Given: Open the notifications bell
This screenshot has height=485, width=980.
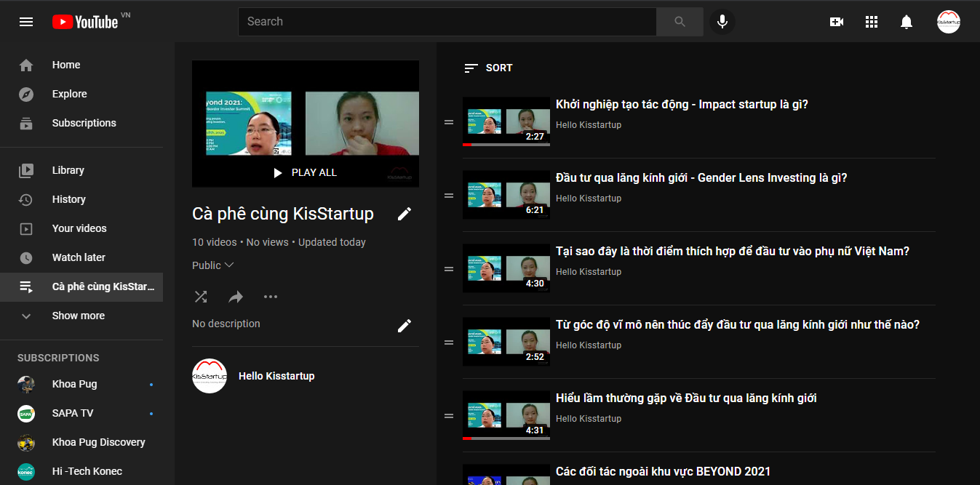Looking at the screenshot, I should (x=907, y=22).
